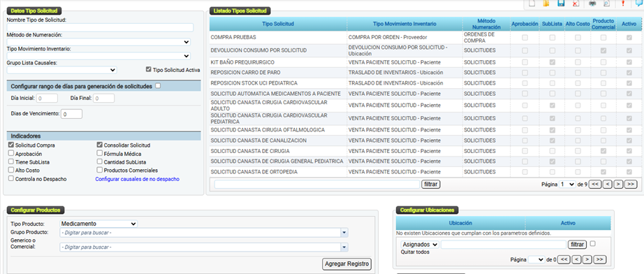The height and width of the screenshot is (274, 644).
Task: Expand the Tipo Producto Medicamento dropdown
Action: tap(98, 224)
